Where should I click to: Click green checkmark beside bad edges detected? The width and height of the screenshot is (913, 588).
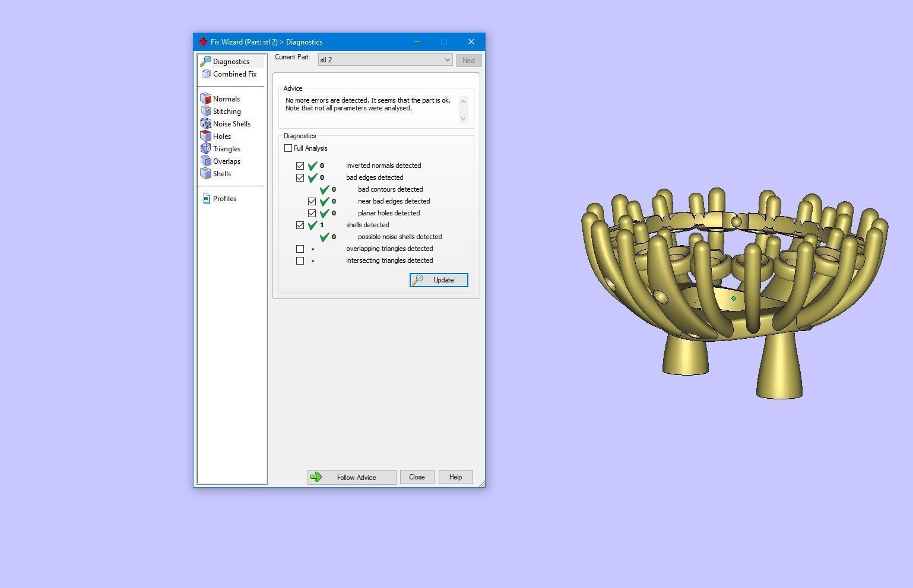pyautogui.click(x=313, y=178)
